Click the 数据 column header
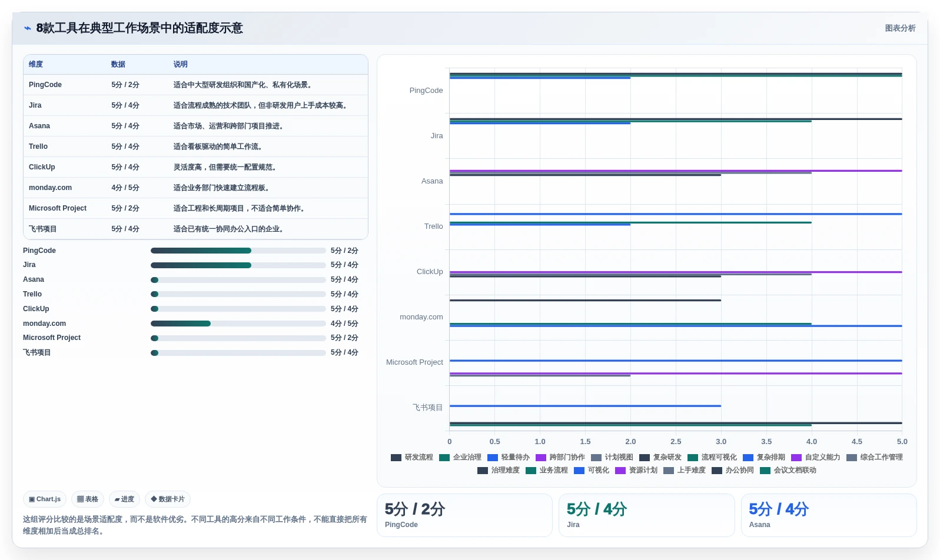Screen dimensions: 940x560 118,64
